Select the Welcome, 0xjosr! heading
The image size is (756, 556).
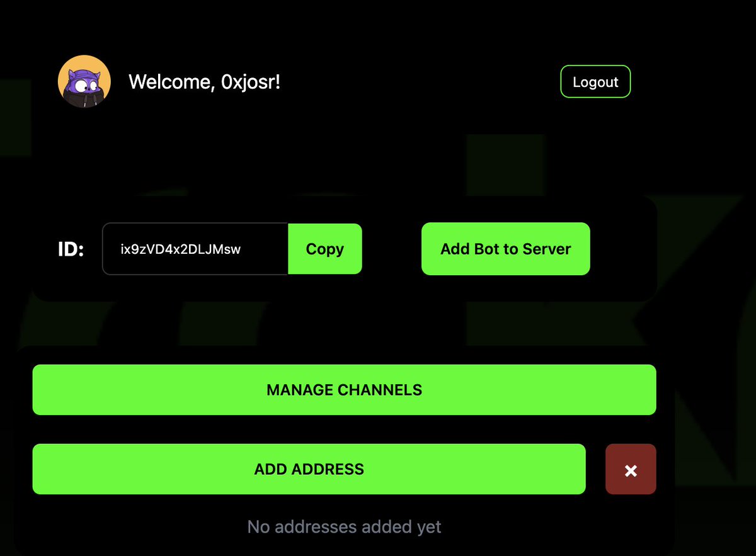coord(205,81)
